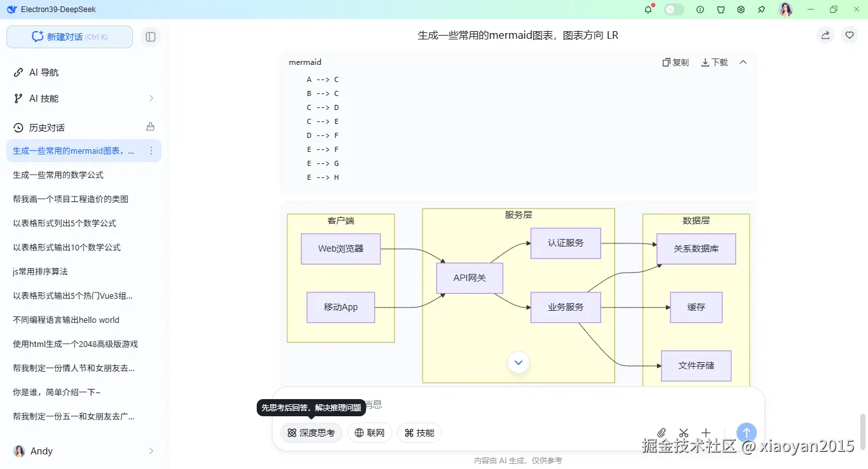This screenshot has height=469, width=868.
Task: Flip the switch in the title bar
Action: pos(674,9)
